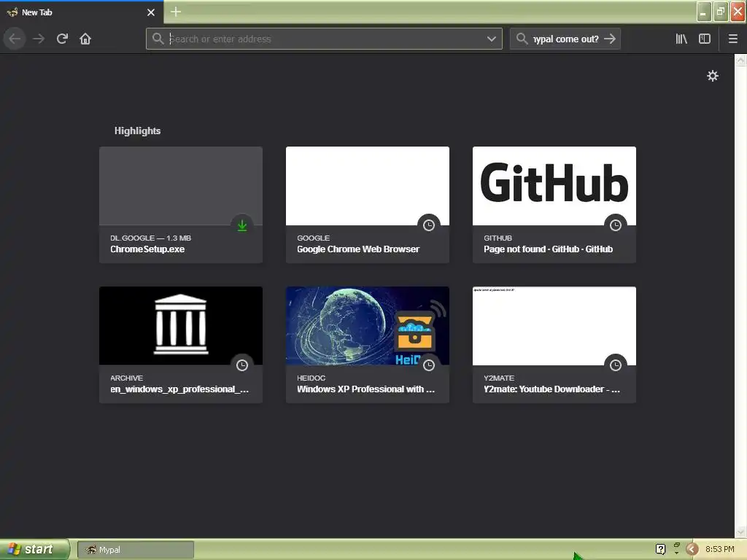Open new tab page settings gear

pyautogui.click(x=713, y=76)
